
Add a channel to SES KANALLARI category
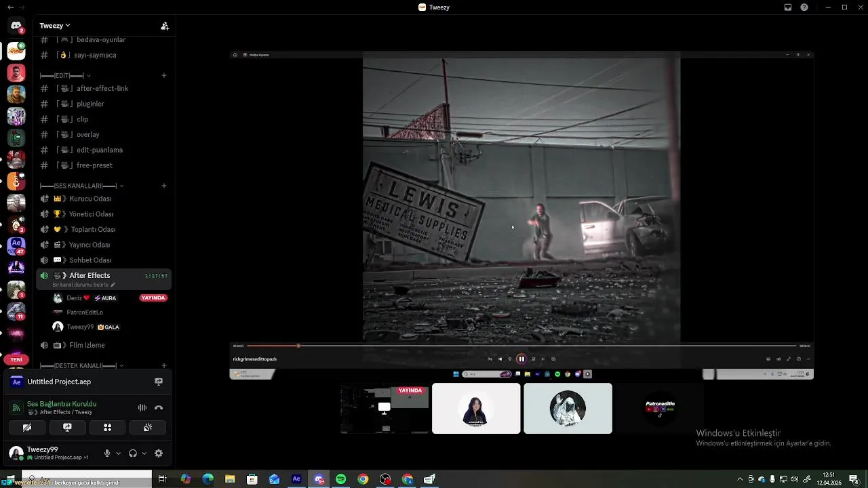point(164,186)
